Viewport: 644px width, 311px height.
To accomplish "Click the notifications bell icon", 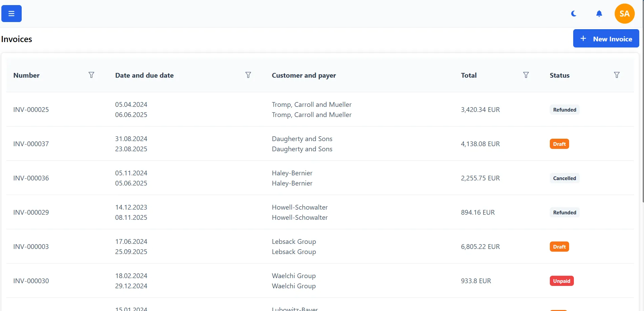I will [x=599, y=14].
